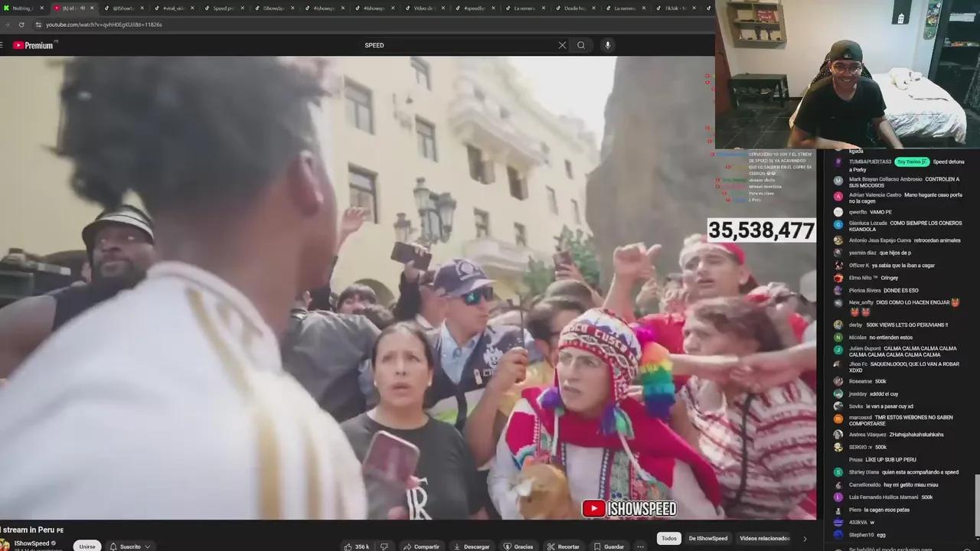Viewport: 980px width, 551px height.
Task: Switch to the #speedfan tab
Action: pos(474,8)
